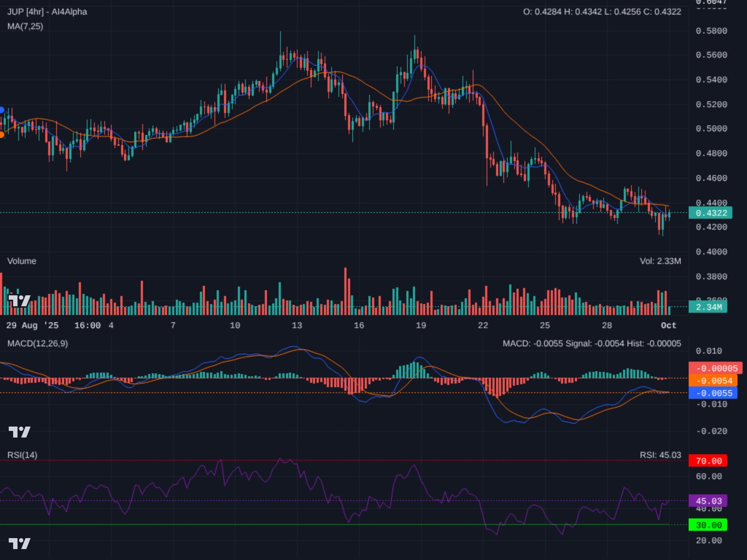Open the MACD(12,26,9) indicator settings

36,343
